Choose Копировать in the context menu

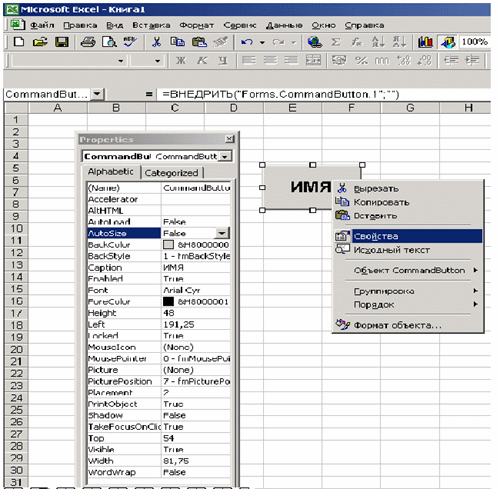pyautogui.click(x=409, y=202)
